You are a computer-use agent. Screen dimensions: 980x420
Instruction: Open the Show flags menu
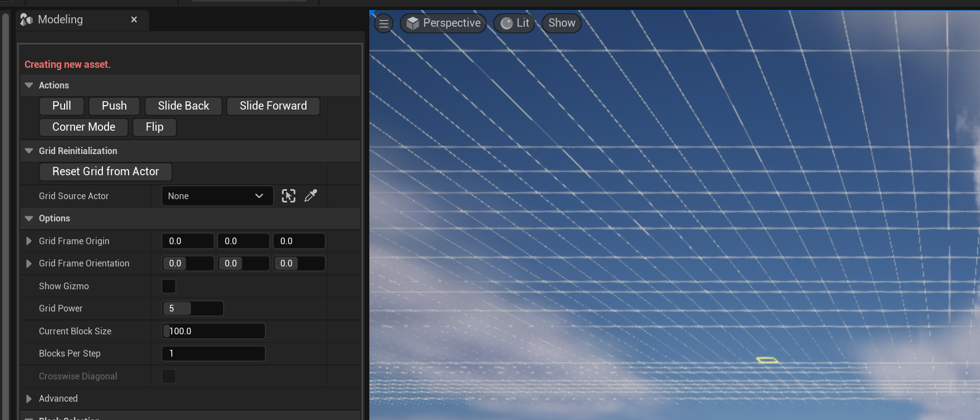[x=562, y=23]
